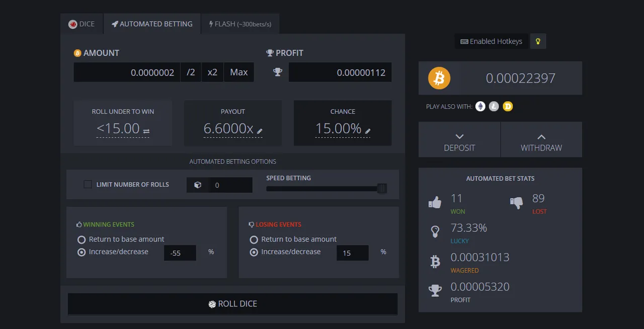Click the lightbulb hotkeys hint icon
This screenshot has width=644, height=329.
(x=538, y=41)
